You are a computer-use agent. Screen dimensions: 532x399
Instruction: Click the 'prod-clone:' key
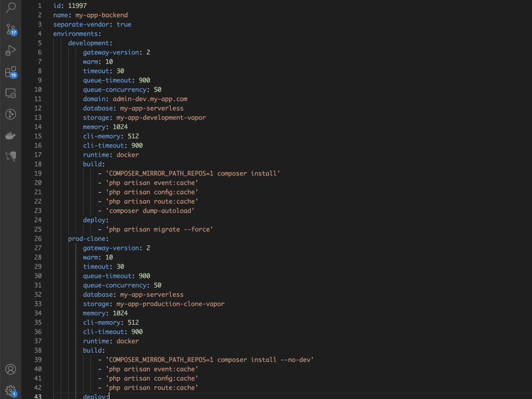click(x=88, y=239)
